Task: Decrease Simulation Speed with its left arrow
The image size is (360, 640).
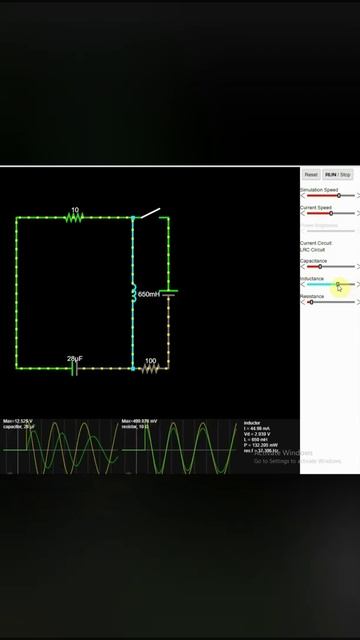Action: 303,196
